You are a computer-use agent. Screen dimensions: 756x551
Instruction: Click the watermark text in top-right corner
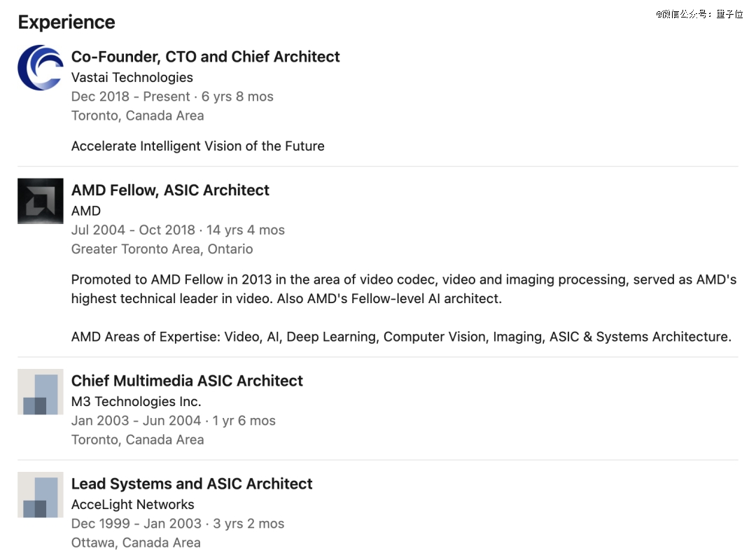coord(699,14)
